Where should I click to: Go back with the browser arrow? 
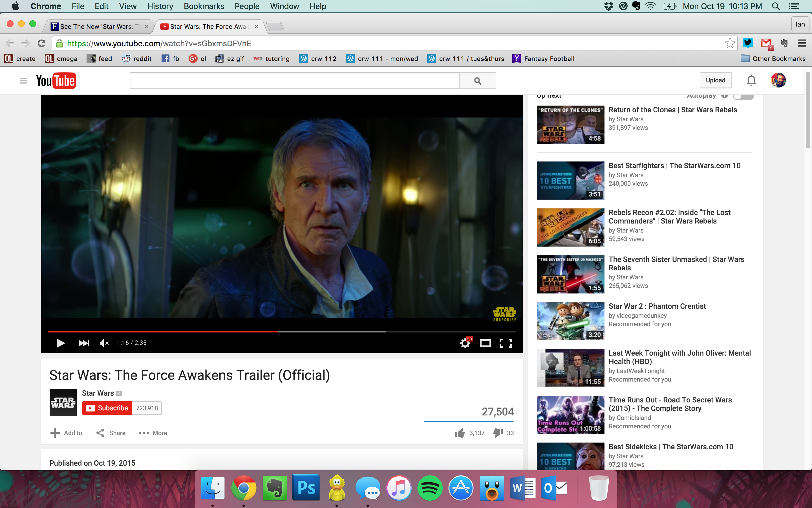10,43
